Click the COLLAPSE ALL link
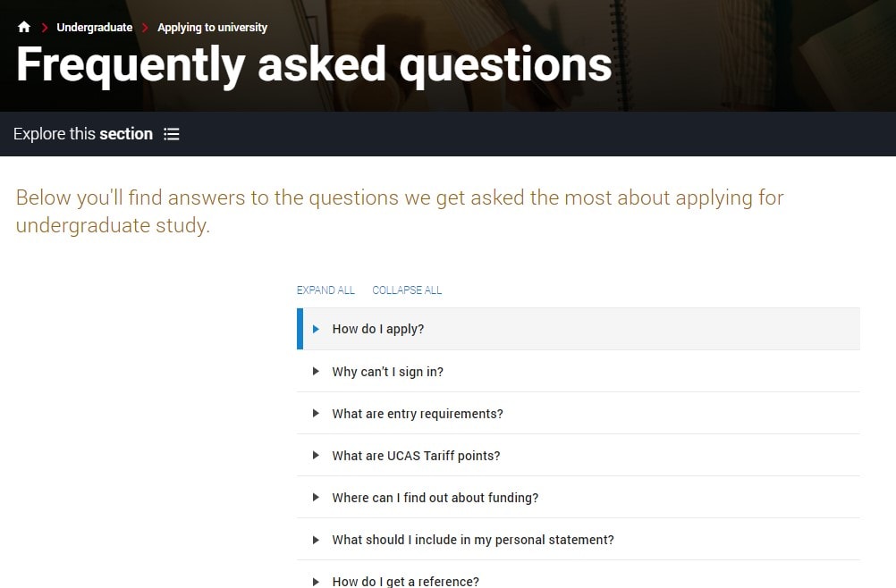The width and height of the screenshot is (896, 588). pos(407,290)
